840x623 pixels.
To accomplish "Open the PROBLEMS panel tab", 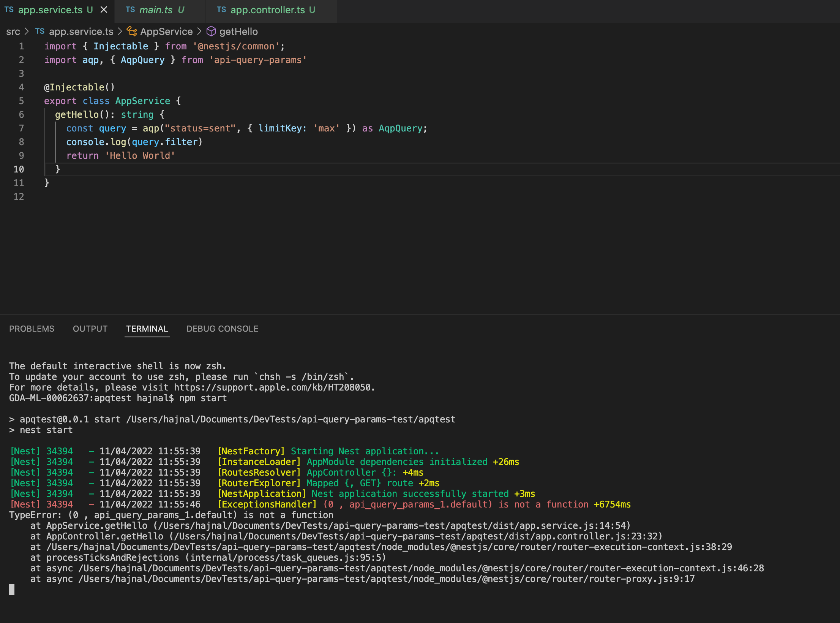I will pos(32,329).
